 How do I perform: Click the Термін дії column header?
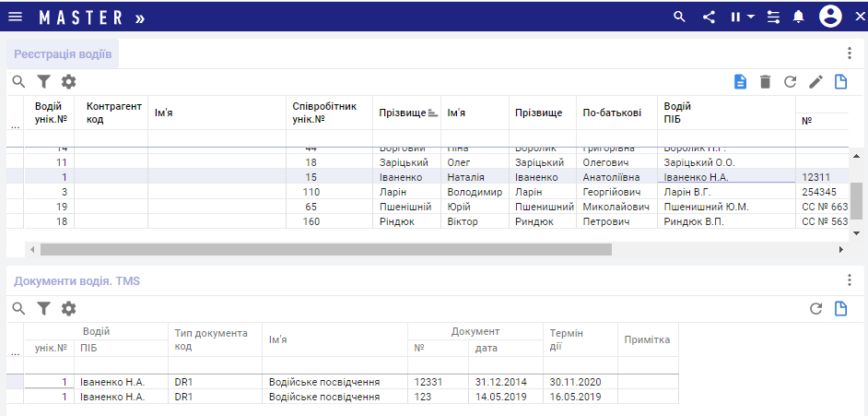pos(568,339)
